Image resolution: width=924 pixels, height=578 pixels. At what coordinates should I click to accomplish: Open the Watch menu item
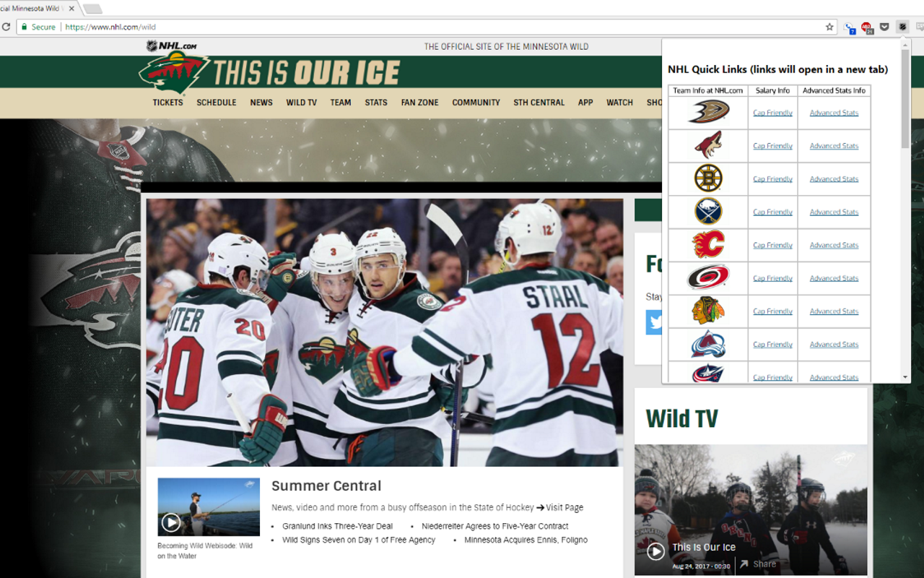[x=619, y=103]
